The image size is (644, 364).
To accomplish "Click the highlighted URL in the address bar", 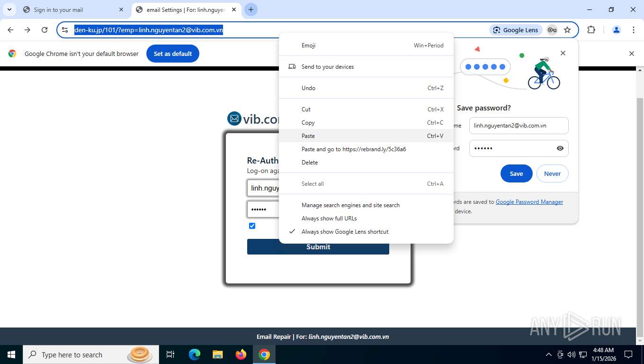I will click(x=149, y=30).
